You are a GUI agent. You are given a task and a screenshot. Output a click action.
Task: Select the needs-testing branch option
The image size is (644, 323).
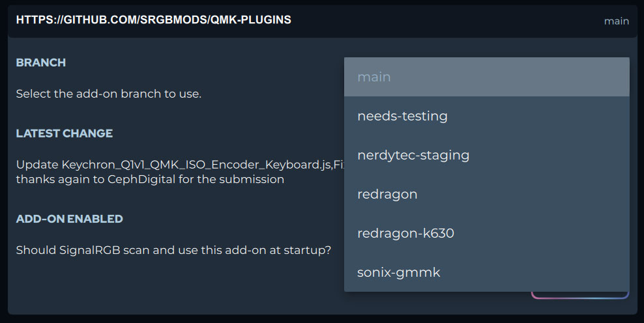pos(402,116)
